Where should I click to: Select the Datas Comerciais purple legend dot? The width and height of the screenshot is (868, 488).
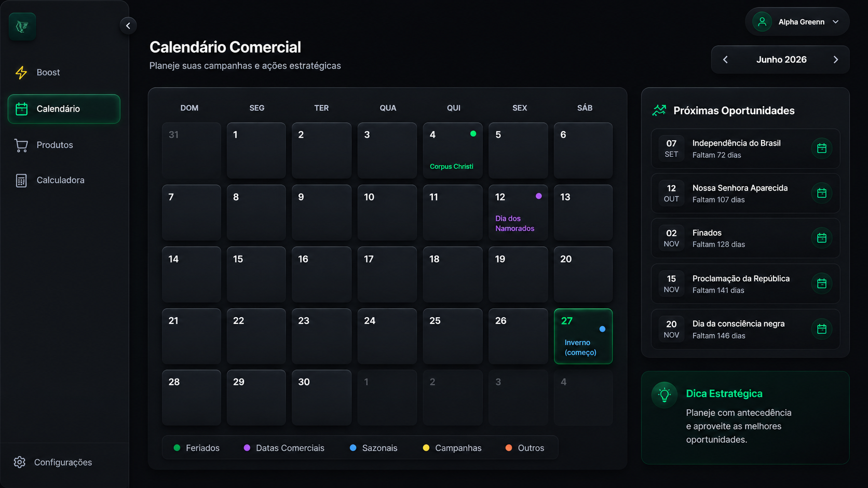click(x=247, y=448)
